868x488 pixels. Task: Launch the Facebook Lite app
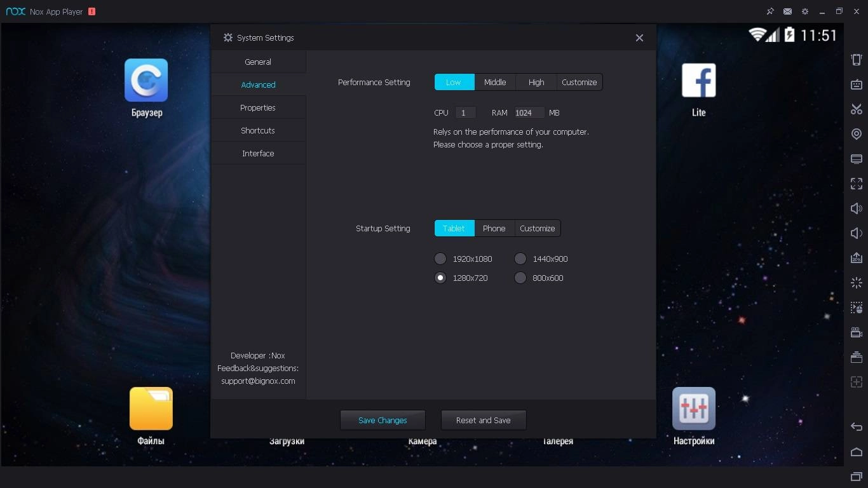(699, 89)
